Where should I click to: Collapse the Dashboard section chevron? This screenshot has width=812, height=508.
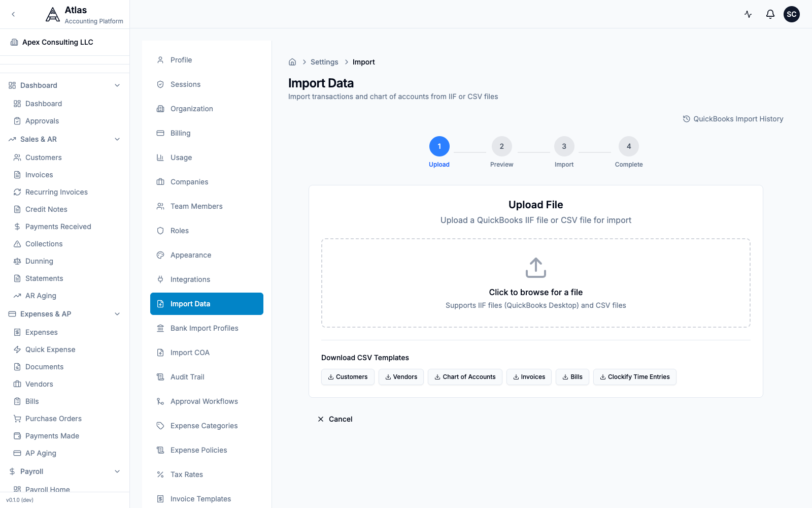point(117,85)
